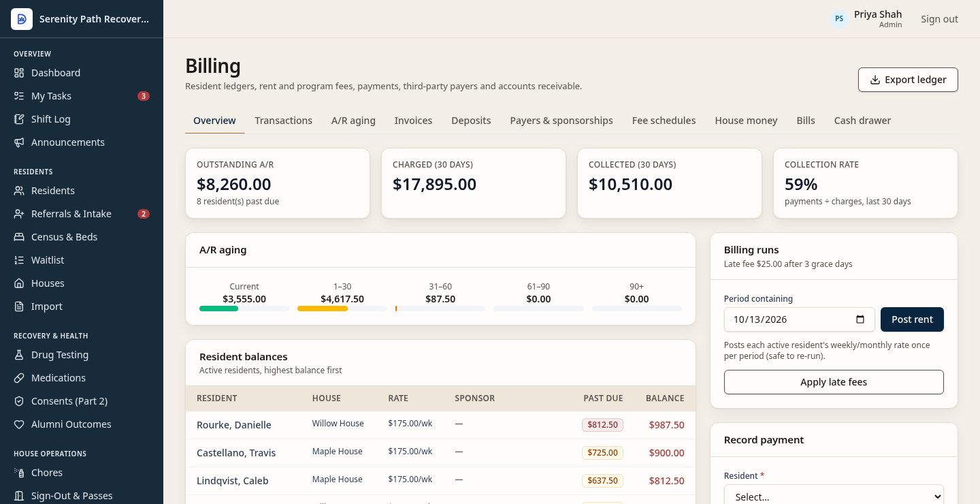Click the Period containing date field
980x504 pixels.
tap(799, 319)
